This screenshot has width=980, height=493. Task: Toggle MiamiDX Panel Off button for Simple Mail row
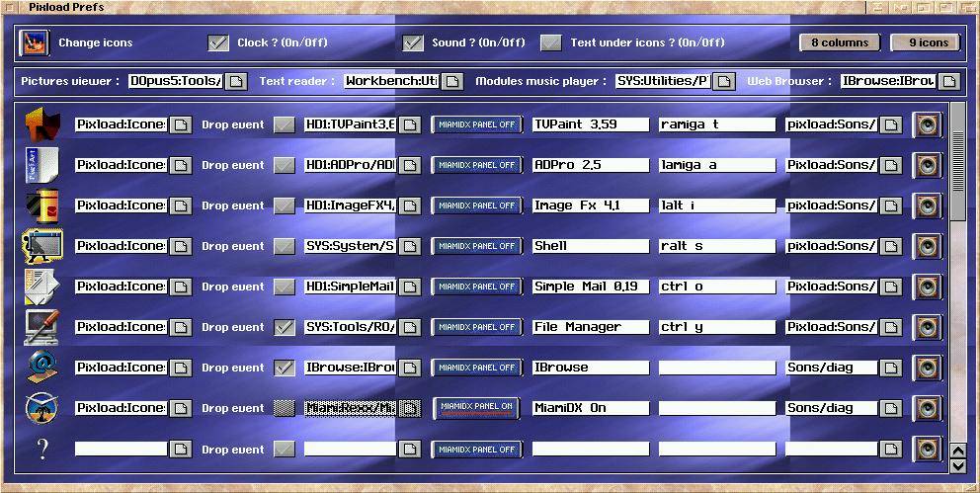point(477,287)
